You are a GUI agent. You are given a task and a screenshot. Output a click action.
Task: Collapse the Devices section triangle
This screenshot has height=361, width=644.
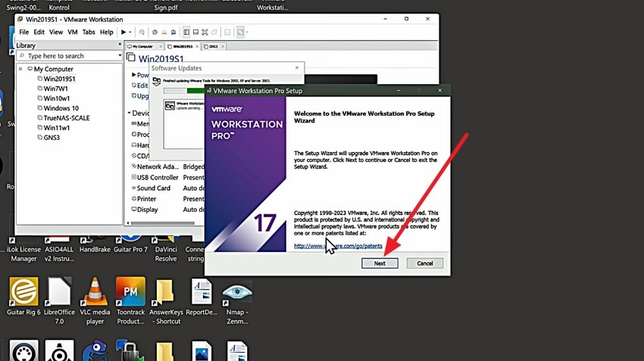(x=129, y=113)
